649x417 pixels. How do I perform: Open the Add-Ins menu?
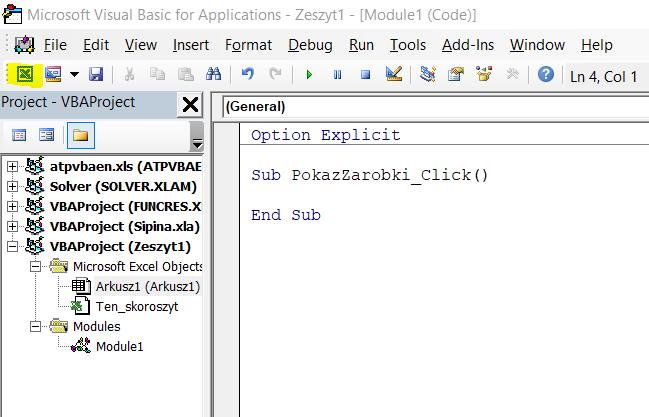point(468,45)
